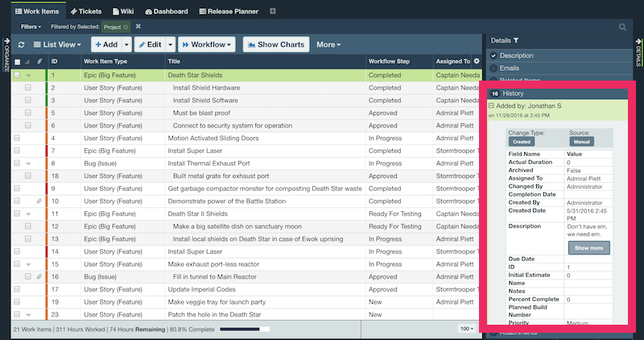Check the box for Death Star Shields row
Viewport: 644px width, 340px height.
tap(17, 75)
